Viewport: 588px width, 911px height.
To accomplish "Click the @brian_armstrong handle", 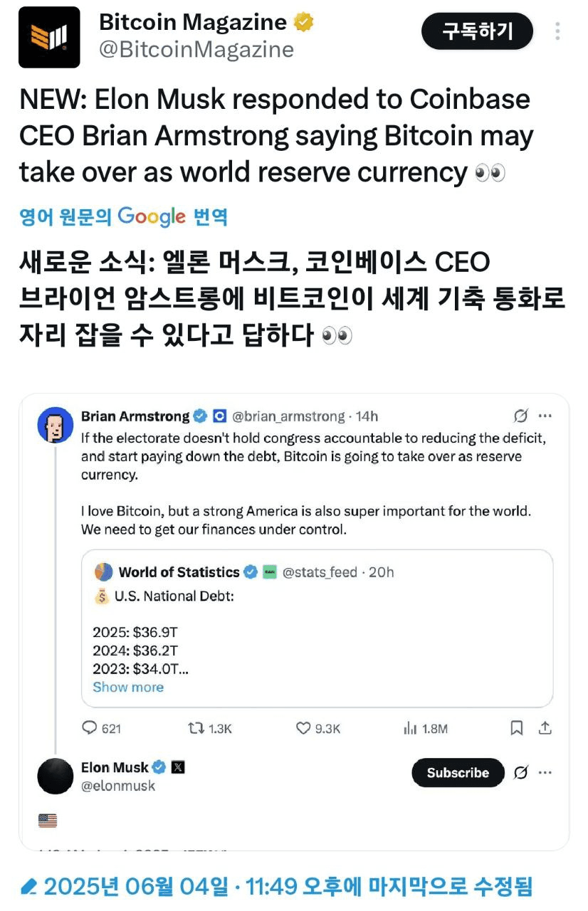I will 288,416.
